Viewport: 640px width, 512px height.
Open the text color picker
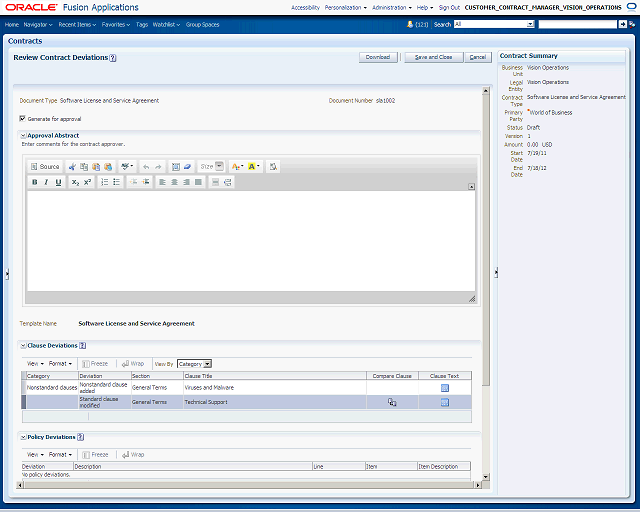[237, 167]
